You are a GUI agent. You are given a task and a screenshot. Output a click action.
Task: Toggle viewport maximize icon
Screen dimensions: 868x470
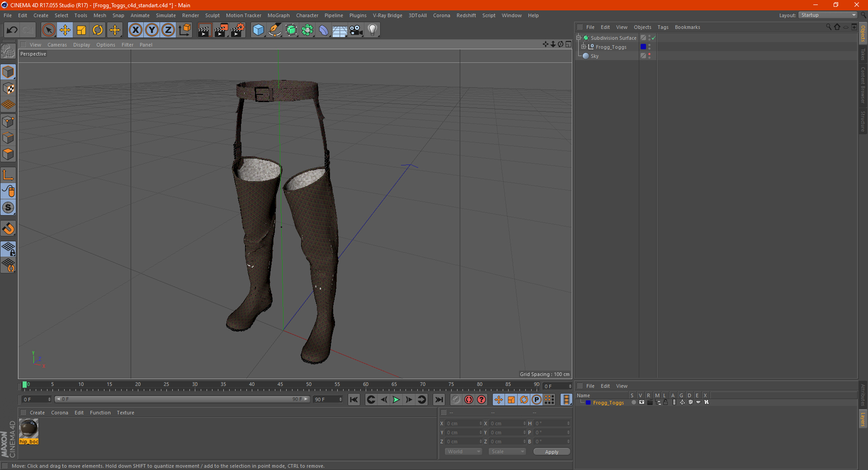pos(568,44)
